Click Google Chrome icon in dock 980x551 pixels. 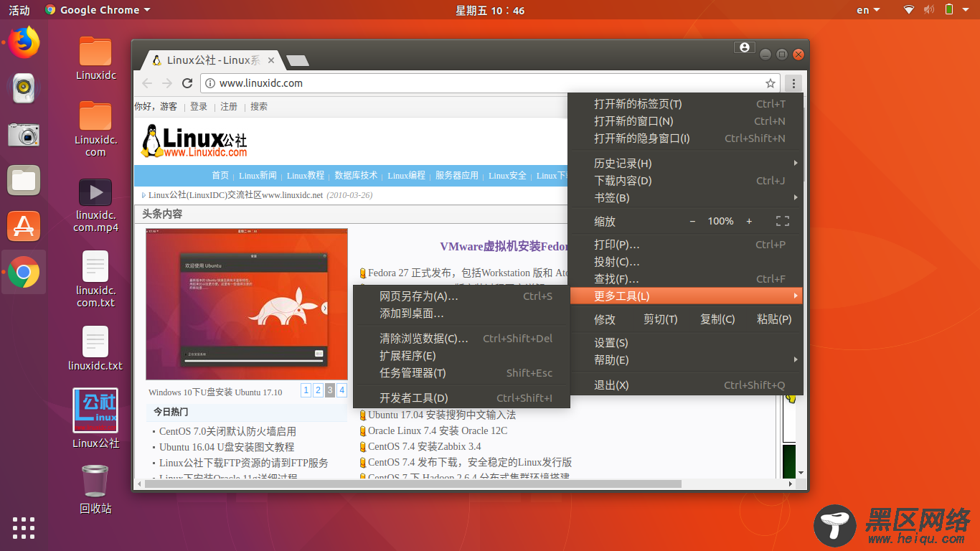click(24, 272)
